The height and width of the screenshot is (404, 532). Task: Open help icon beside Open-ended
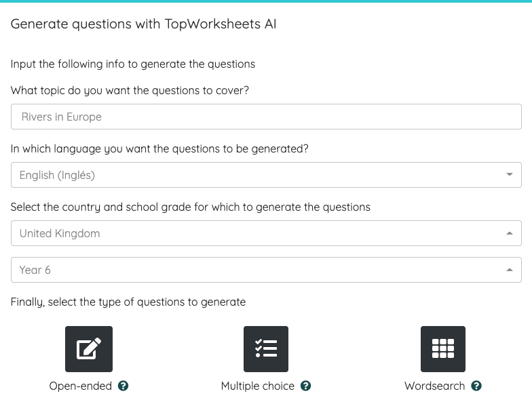click(x=123, y=386)
